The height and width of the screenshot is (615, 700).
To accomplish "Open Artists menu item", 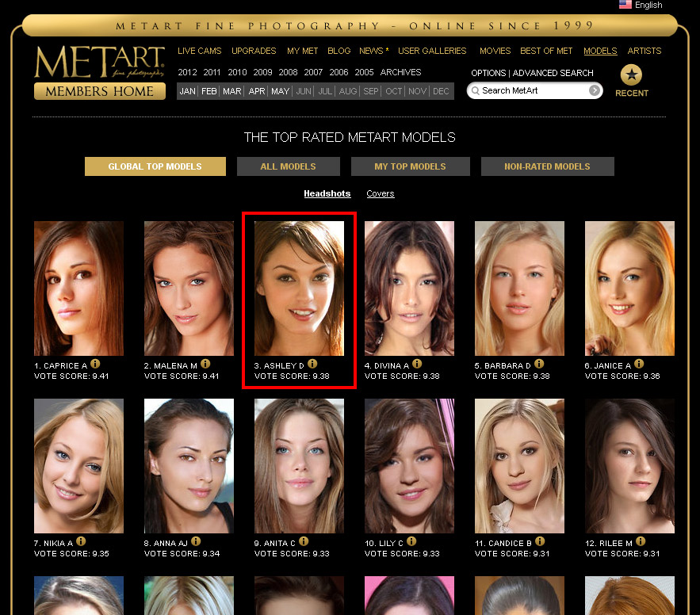I will point(645,51).
